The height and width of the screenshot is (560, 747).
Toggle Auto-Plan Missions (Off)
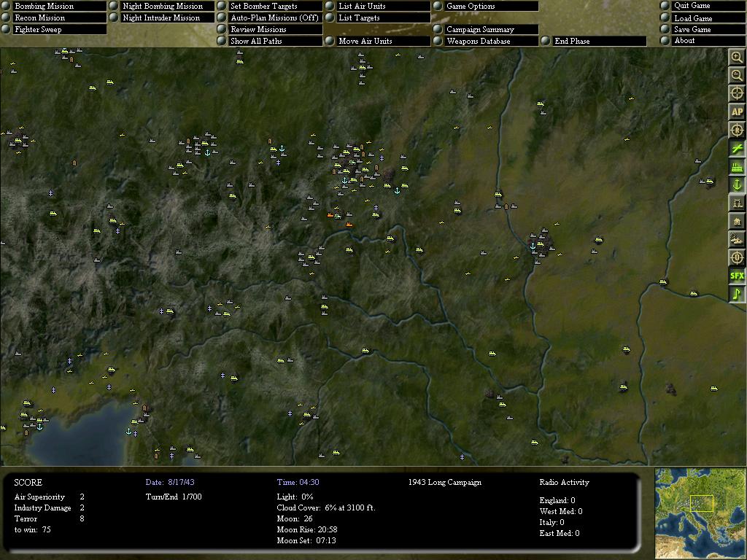270,17
